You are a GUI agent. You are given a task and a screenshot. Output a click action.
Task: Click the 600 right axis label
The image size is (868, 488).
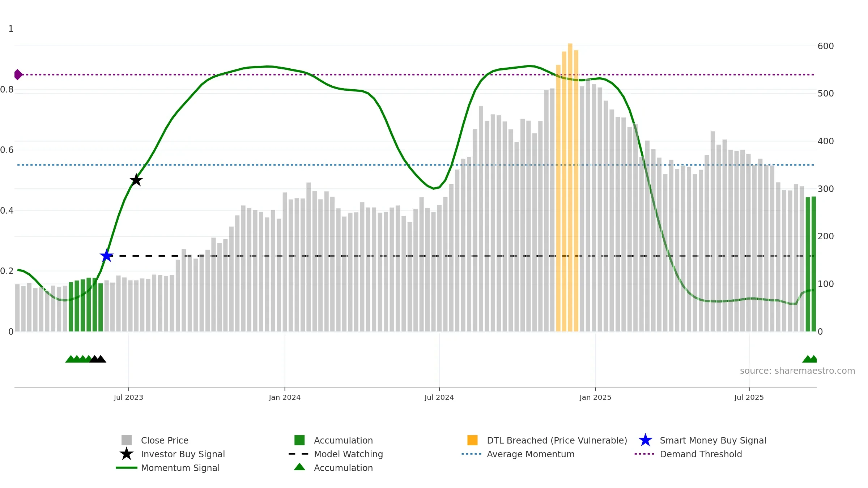tap(825, 46)
